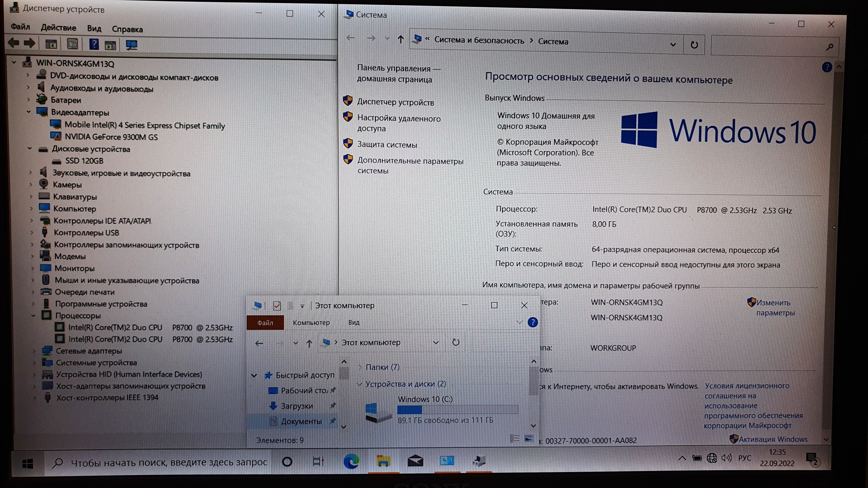
Task: Open Загрузки in quick access
Action: [x=297, y=406]
